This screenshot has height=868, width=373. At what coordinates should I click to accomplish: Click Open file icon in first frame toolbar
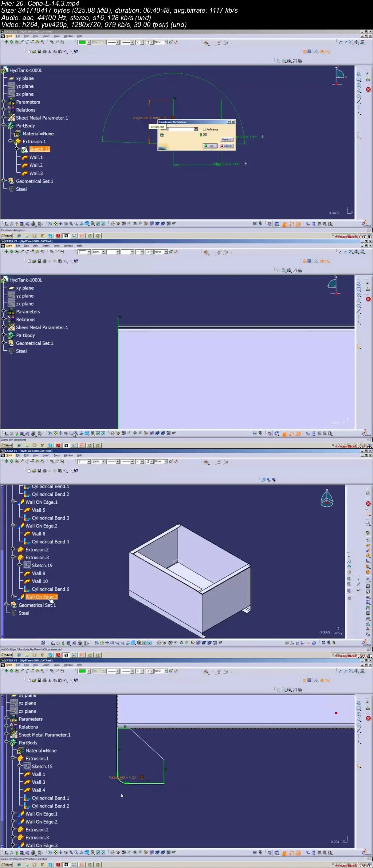tap(34, 52)
